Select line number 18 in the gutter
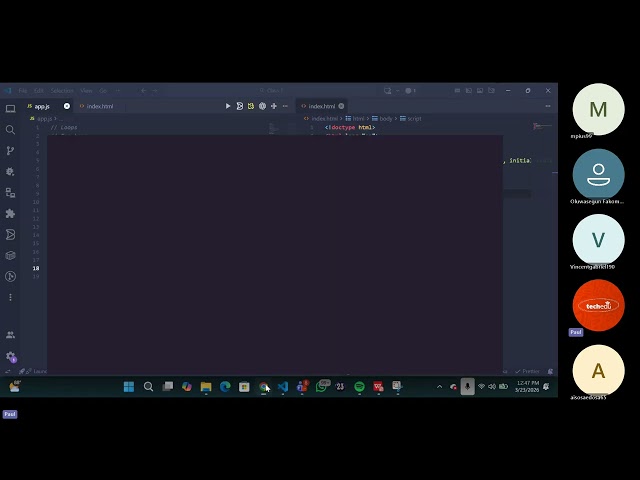This screenshot has width=640, height=480. tap(36, 268)
